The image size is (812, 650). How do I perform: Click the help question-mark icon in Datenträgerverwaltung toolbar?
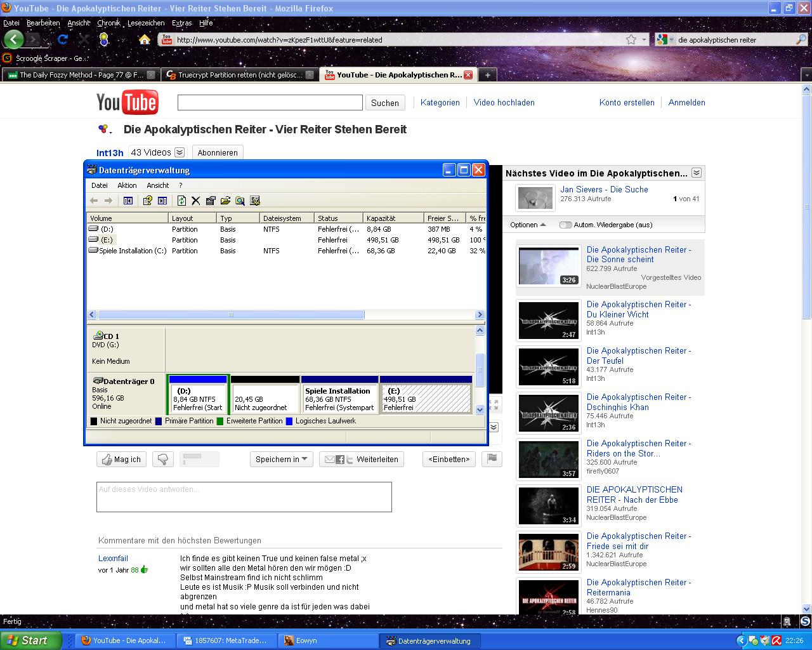pos(148,201)
